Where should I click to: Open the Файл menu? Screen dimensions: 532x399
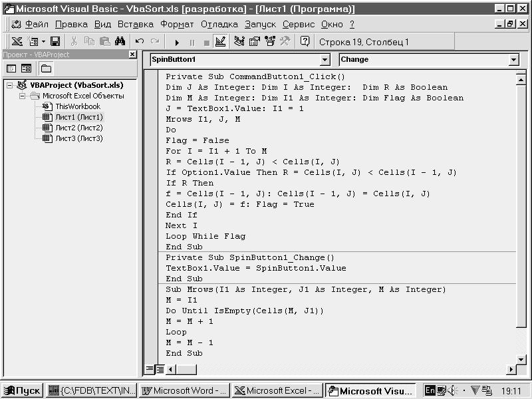(37, 25)
